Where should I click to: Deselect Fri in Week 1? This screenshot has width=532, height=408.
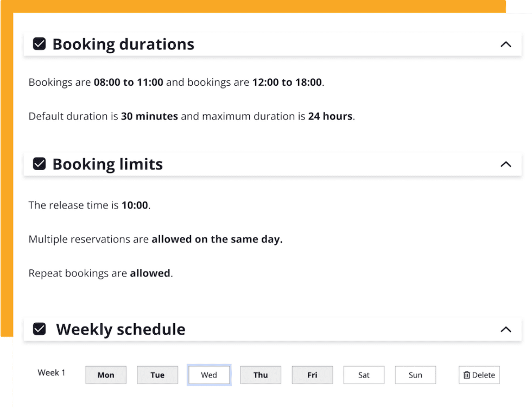312,375
